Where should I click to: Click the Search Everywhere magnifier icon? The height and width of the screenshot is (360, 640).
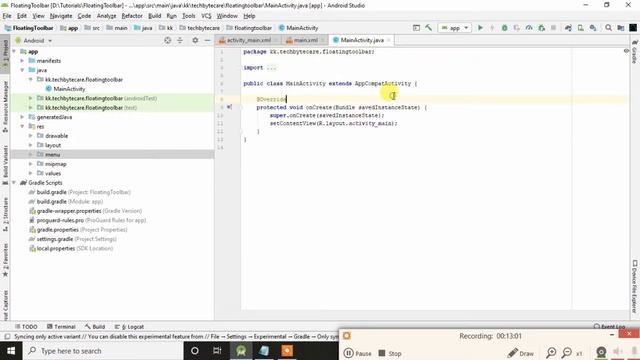[608, 28]
